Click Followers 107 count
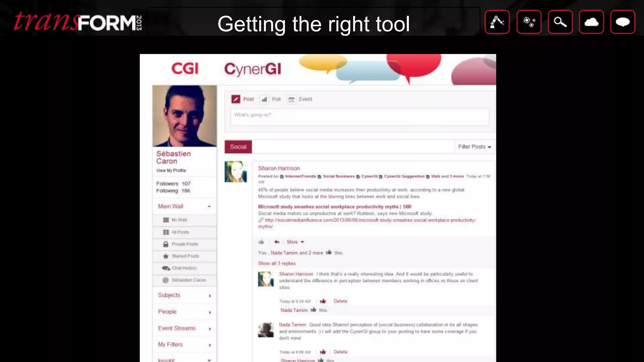This screenshot has width=644, height=362. 173,184
